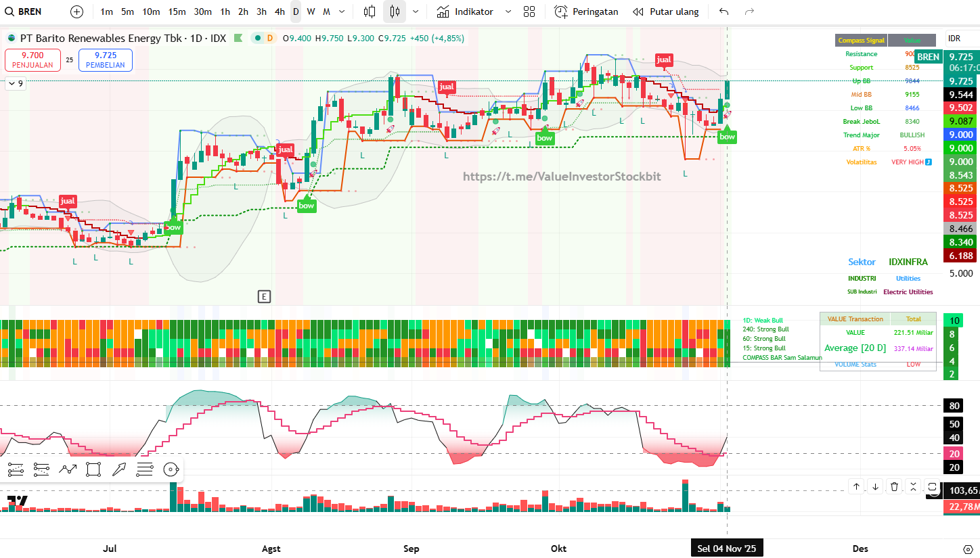
Task: Collapse the pane with the inward chevrons
Action: coord(913,486)
